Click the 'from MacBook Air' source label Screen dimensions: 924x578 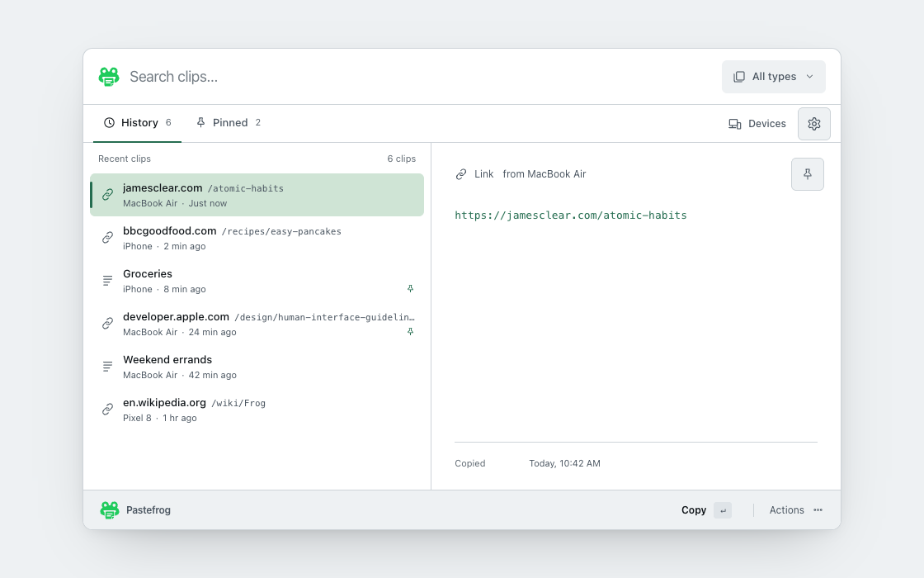click(544, 174)
